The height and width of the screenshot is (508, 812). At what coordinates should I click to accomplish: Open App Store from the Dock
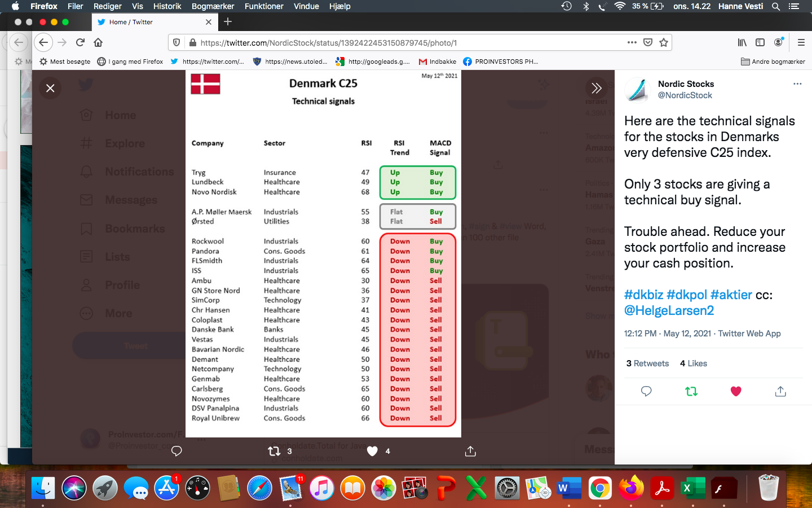pos(167,488)
